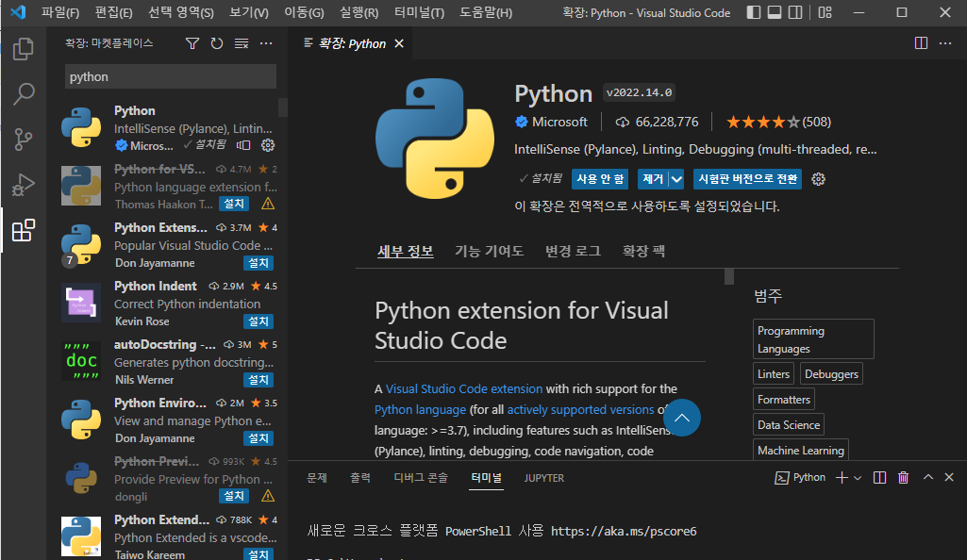
Task: Click the star rating (508)
Action: 779,122
